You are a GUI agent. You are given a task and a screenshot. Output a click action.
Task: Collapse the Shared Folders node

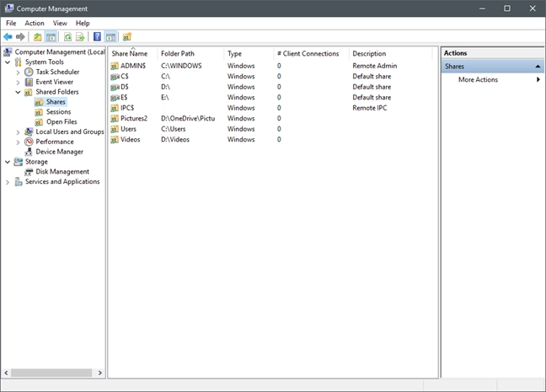click(x=18, y=93)
